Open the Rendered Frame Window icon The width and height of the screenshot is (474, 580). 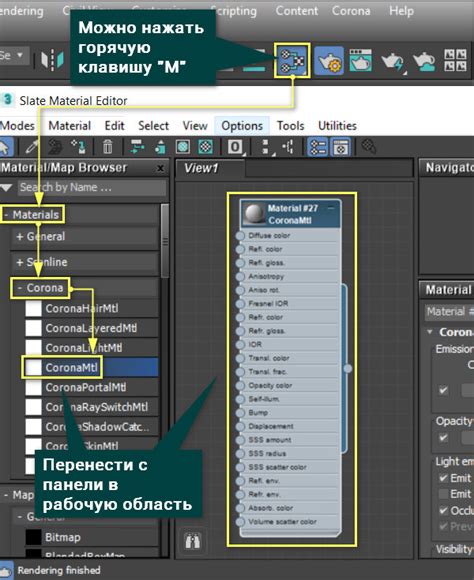(x=360, y=60)
